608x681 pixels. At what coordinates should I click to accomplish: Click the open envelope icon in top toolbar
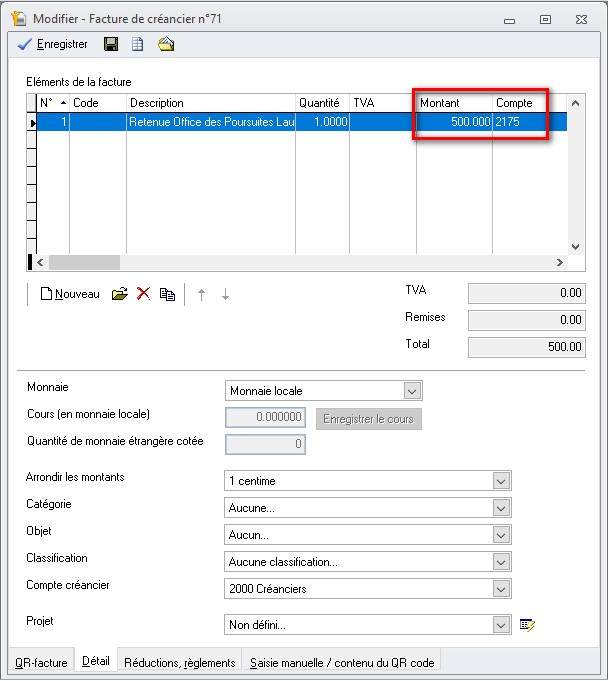[x=166, y=44]
